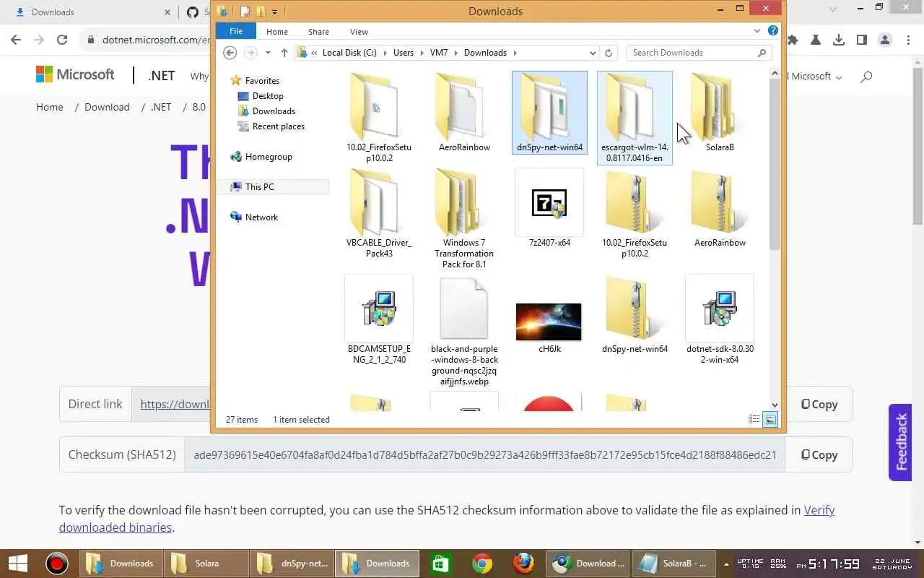Open the File ribbon tab
924x578 pixels.
(236, 31)
